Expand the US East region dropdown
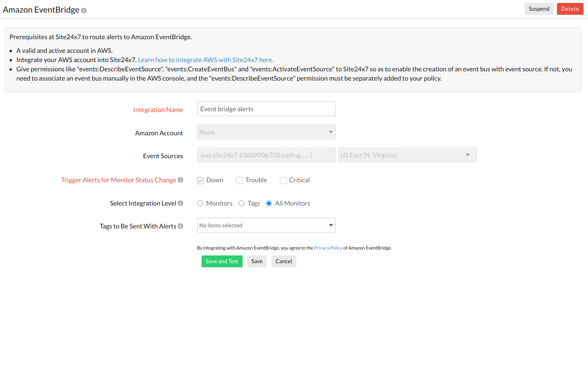The width and height of the screenshot is (588, 380). point(407,155)
